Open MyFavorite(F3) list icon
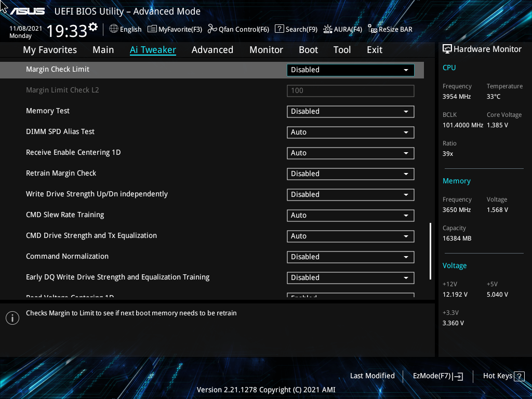This screenshot has width=532, height=399. (152, 29)
